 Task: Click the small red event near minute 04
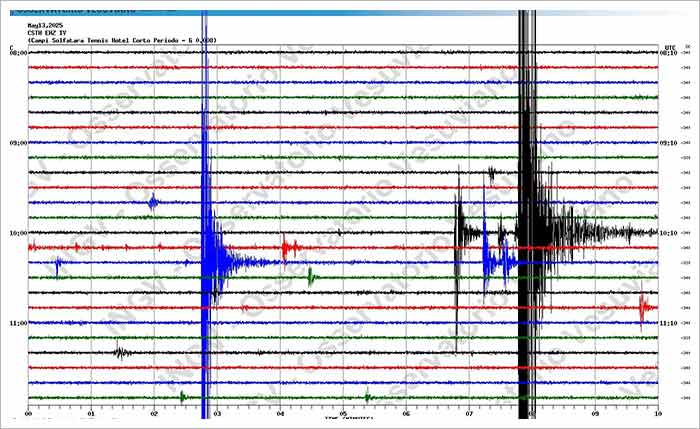pos(289,247)
